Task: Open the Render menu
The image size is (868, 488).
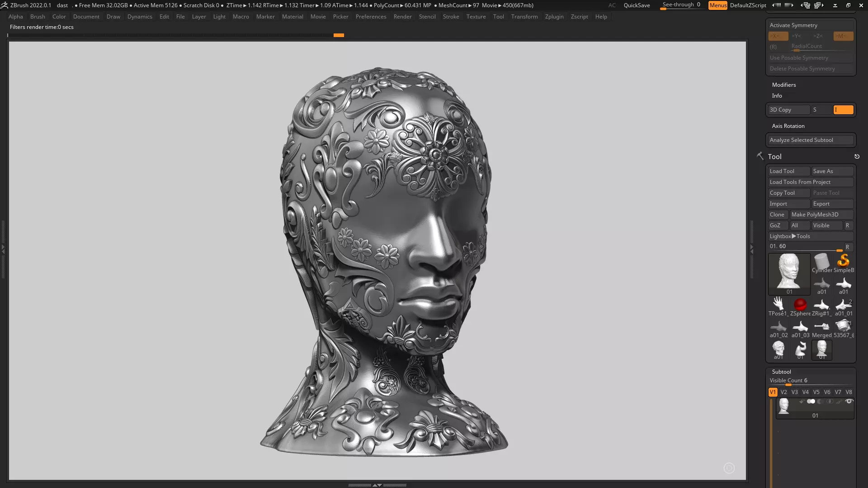Action: pos(402,17)
